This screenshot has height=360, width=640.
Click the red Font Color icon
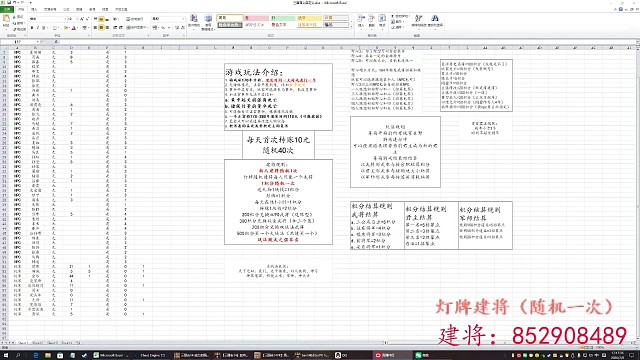click(74, 28)
